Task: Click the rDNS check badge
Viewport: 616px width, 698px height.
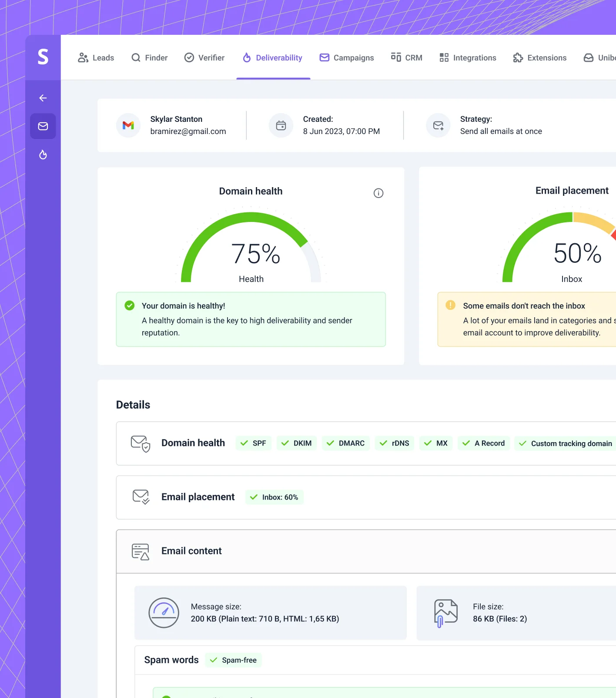Action: point(395,443)
